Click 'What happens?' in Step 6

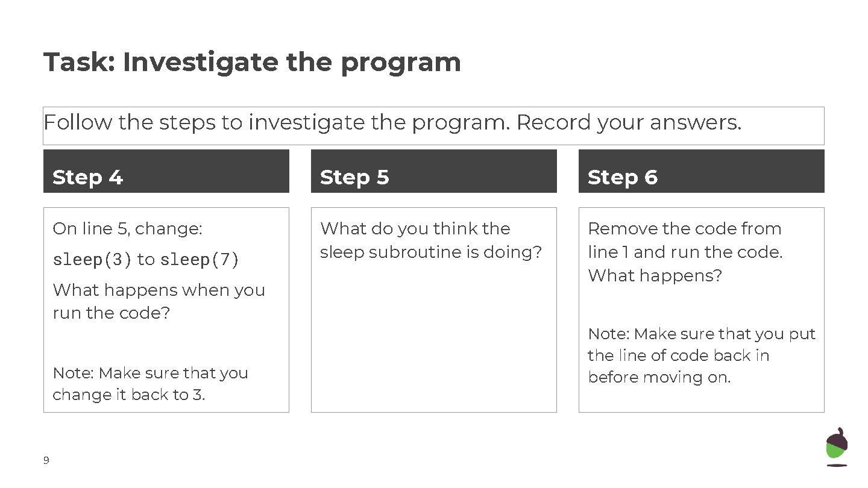coord(655,276)
